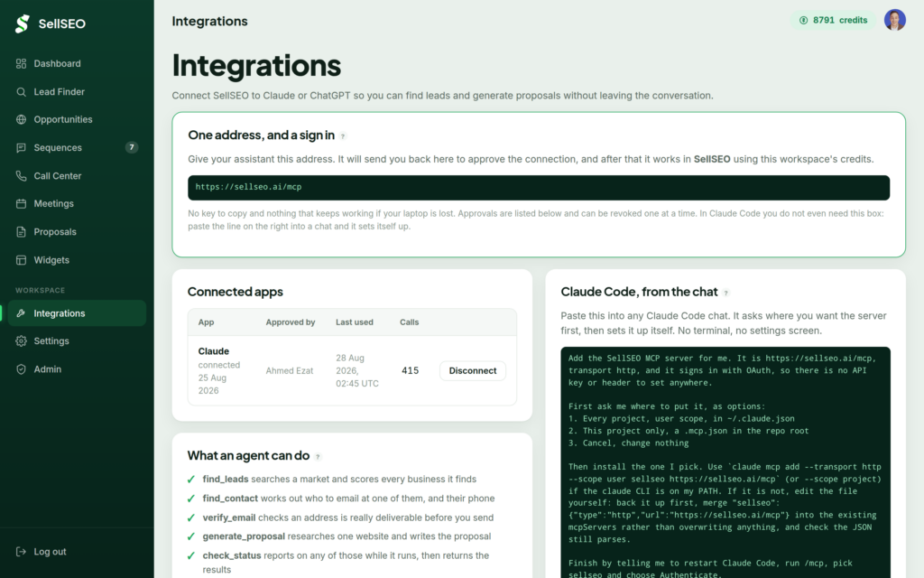Click the Claude Code prompt code block
Image resolution: width=924 pixels, height=578 pixels.
(725, 462)
